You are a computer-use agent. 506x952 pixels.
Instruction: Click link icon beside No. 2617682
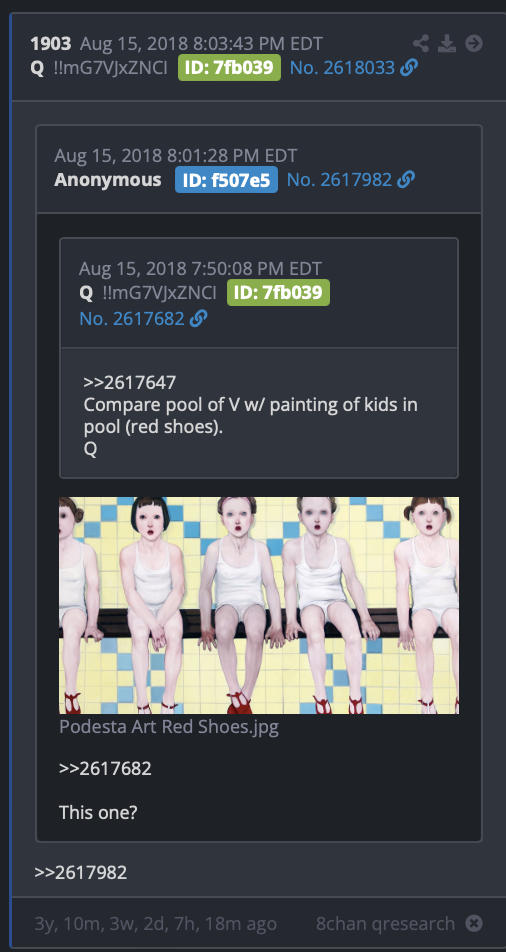click(x=199, y=318)
